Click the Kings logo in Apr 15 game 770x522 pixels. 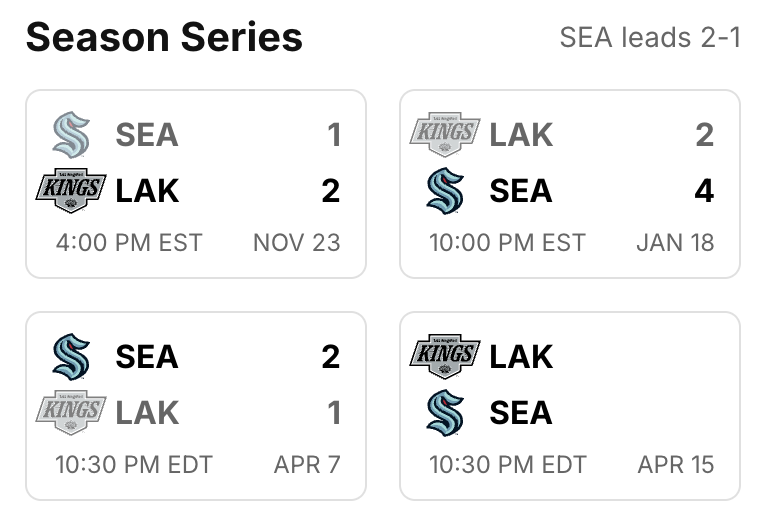pos(445,357)
